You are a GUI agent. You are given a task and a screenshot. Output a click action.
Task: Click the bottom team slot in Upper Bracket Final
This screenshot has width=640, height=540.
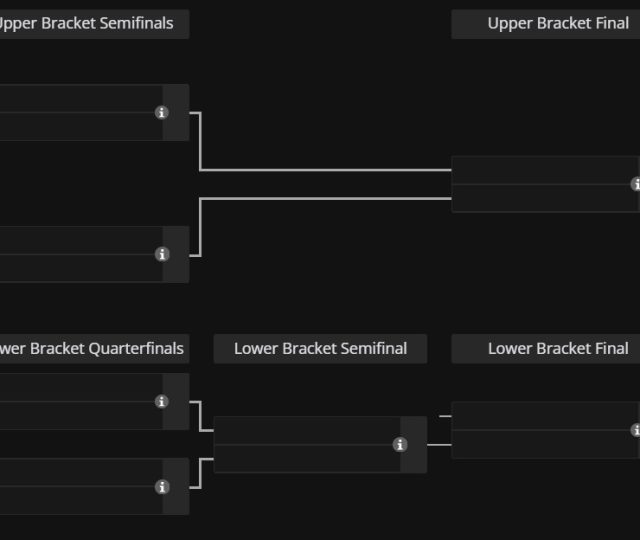(540, 198)
